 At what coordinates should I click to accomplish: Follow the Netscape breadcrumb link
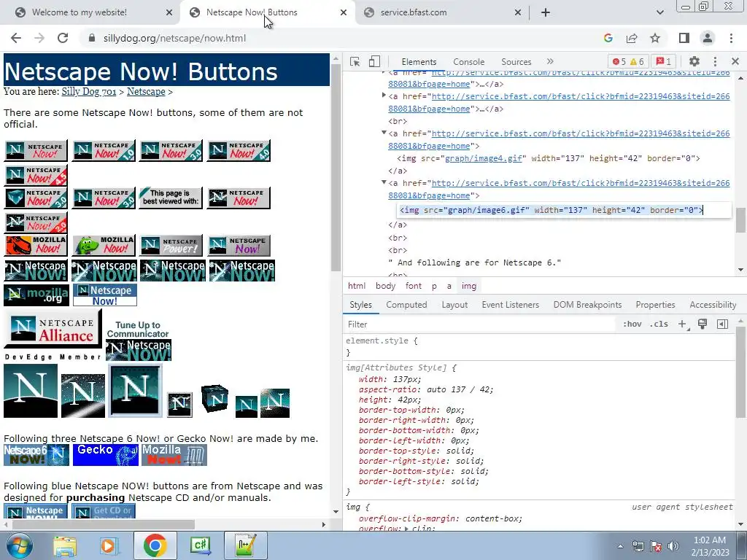(x=146, y=91)
